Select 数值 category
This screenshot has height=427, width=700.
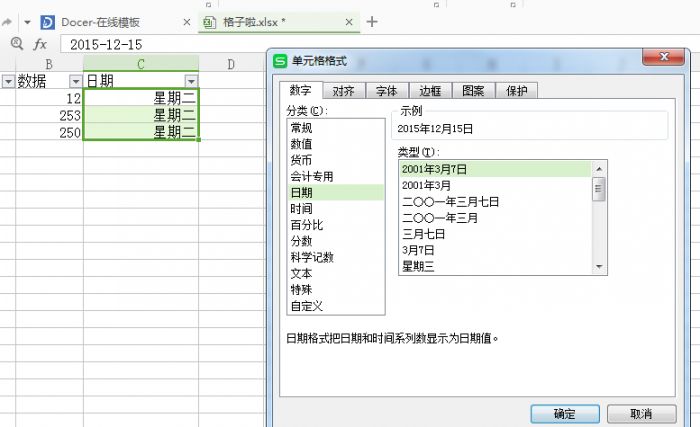(x=336, y=144)
